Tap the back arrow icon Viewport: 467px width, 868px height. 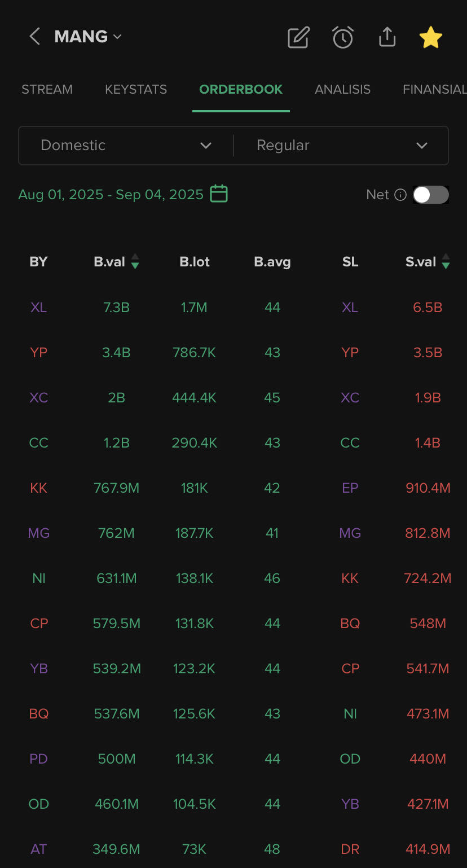[x=35, y=37]
